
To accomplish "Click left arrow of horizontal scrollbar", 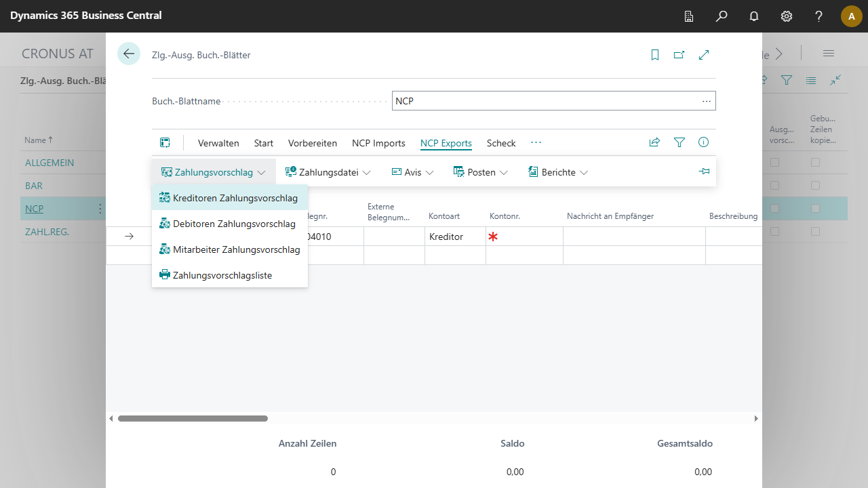I will pos(112,419).
